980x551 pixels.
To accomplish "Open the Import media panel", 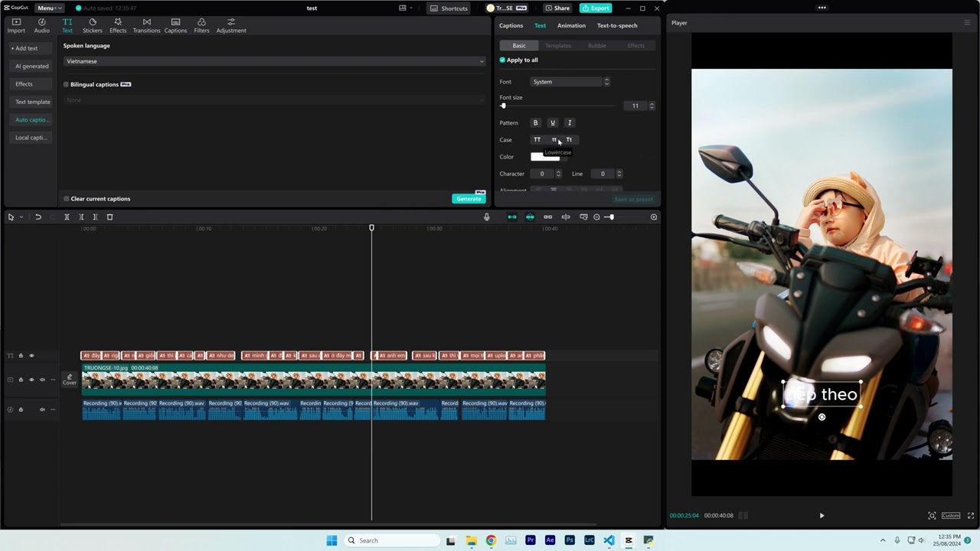I will (x=16, y=26).
